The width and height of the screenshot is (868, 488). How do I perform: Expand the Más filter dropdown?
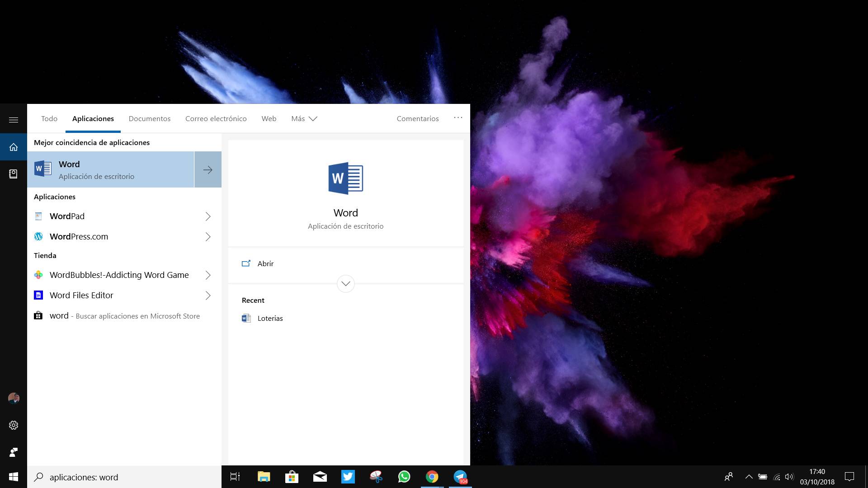coord(304,118)
